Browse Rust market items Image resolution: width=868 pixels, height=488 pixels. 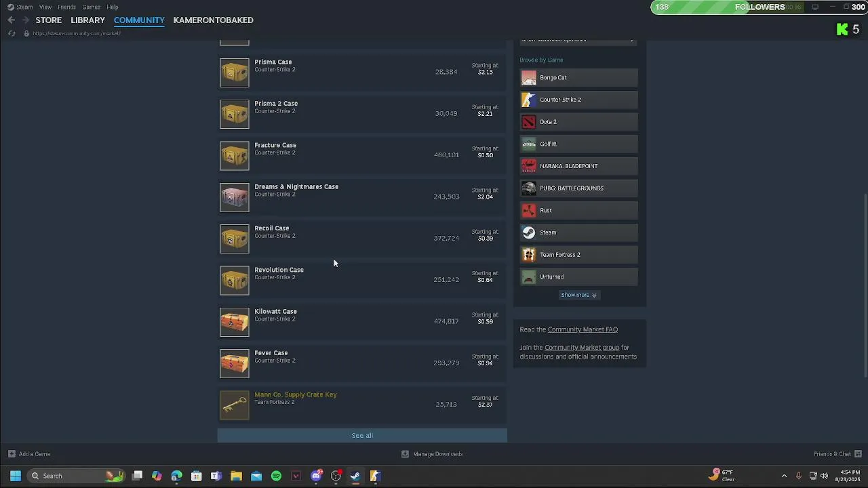click(578, 210)
